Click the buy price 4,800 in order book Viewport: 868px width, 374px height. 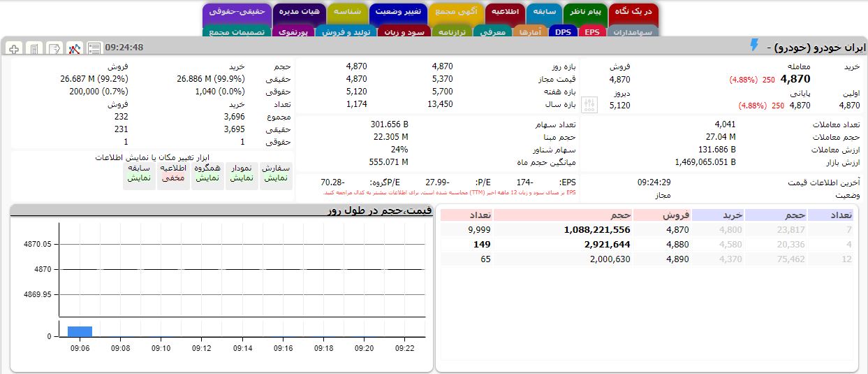click(x=730, y=229)
